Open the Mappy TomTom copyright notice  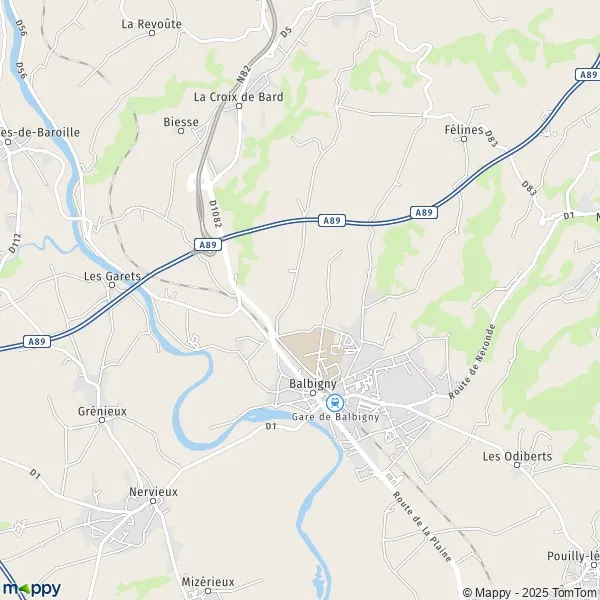(x=531, y=593)
